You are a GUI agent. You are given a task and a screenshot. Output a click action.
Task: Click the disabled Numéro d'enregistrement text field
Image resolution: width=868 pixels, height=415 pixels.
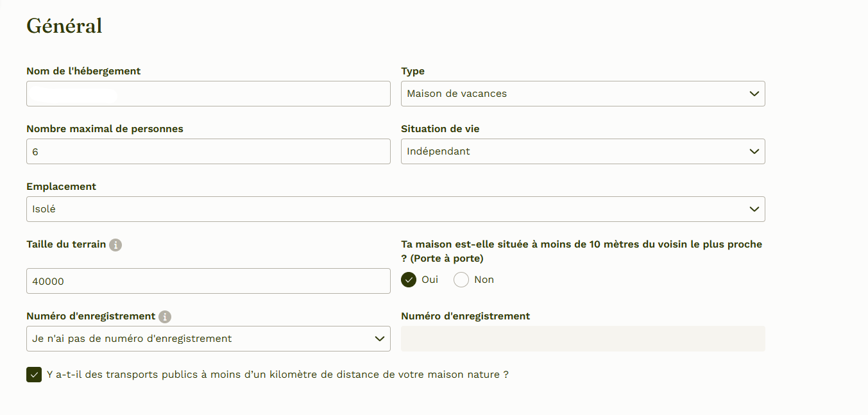tap(583, 339)
